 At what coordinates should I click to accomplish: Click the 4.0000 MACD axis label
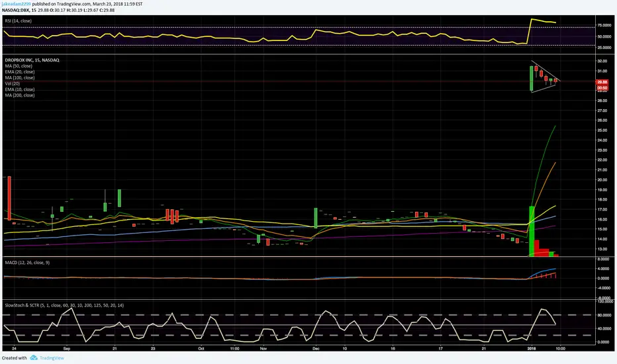604,269
